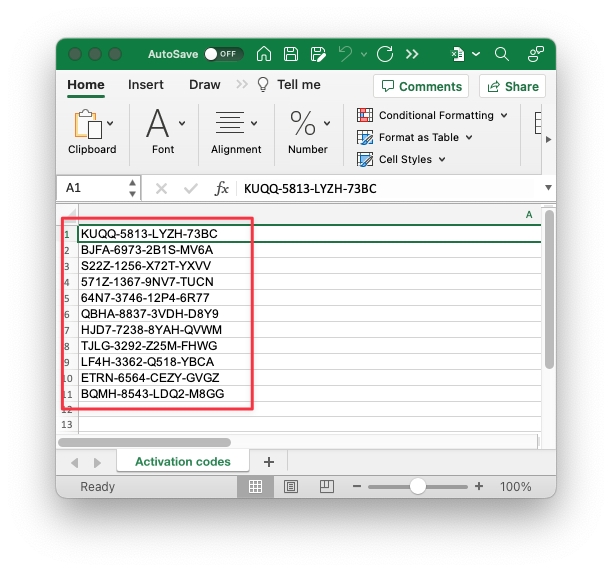Screen dimensions: 612x572
Task: Open the Insert ribbon tab
Action: (146, 85)
